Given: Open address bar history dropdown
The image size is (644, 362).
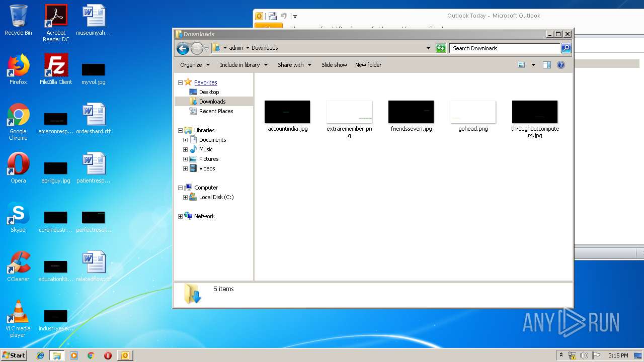Looking at the screenshot, I should point(428,48).
